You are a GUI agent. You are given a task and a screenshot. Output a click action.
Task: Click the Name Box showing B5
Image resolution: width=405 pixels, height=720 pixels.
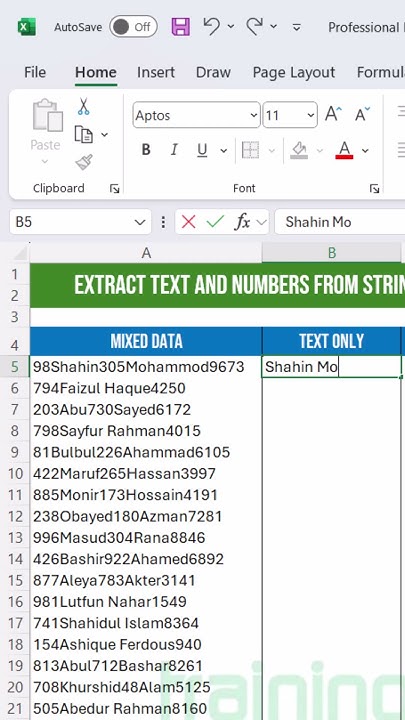(x=71, y=222)
